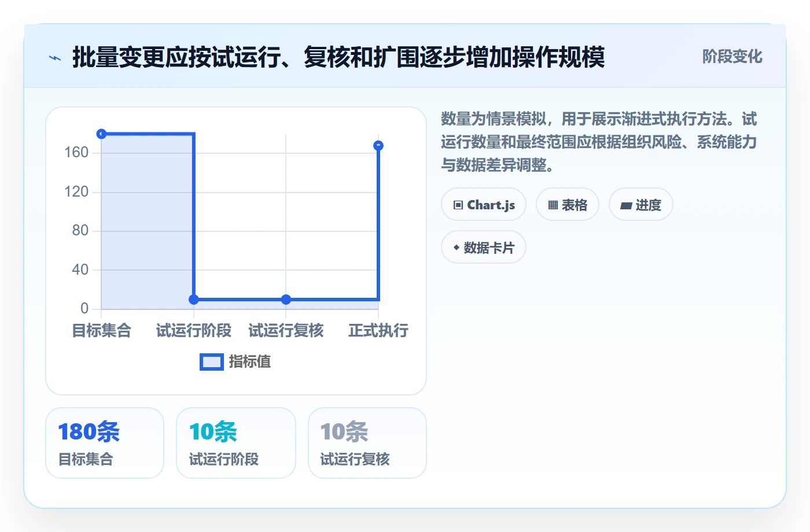Click the 试运行复核 x-axis label

point(286,331)
